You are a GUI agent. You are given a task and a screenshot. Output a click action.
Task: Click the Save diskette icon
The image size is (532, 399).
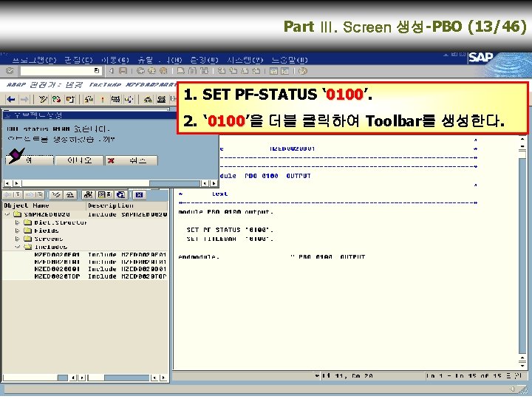(123, 71)
